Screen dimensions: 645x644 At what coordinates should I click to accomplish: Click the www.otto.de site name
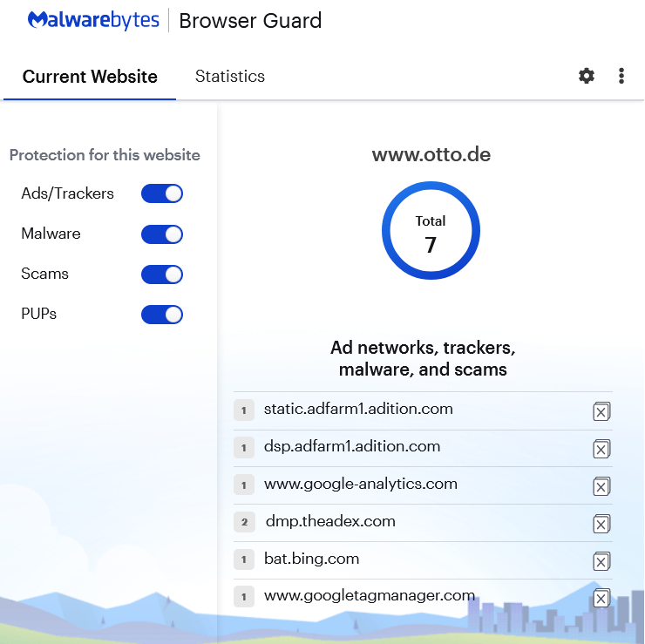(431, 154)
